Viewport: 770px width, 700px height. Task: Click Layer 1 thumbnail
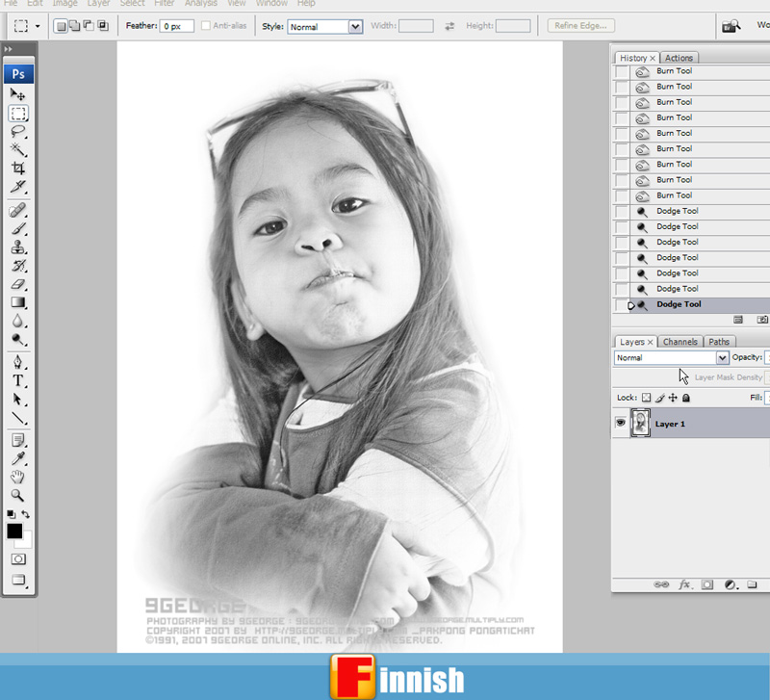coord(640,423)
